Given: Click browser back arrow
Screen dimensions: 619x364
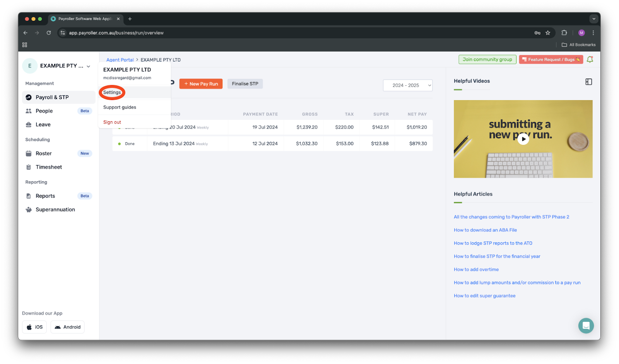Looking at the screenshot, I should (x=26, y=33).
